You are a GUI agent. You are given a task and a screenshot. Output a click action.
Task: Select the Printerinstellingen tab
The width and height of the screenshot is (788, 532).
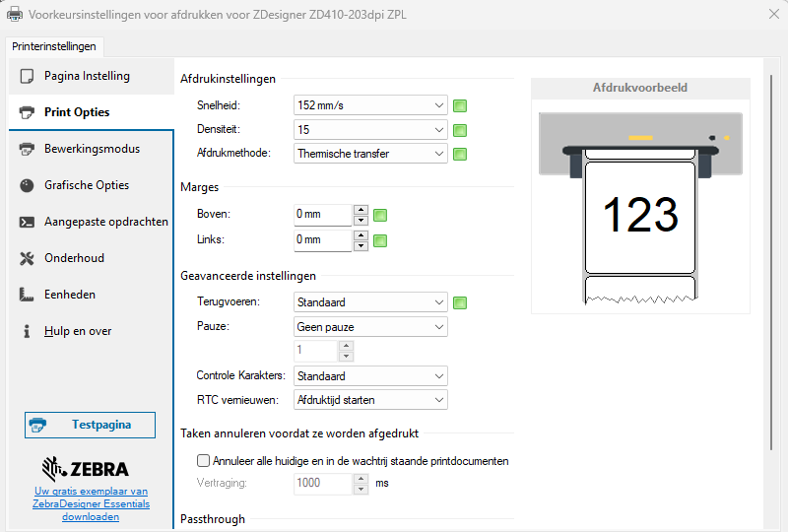click(x=54, y=46)
